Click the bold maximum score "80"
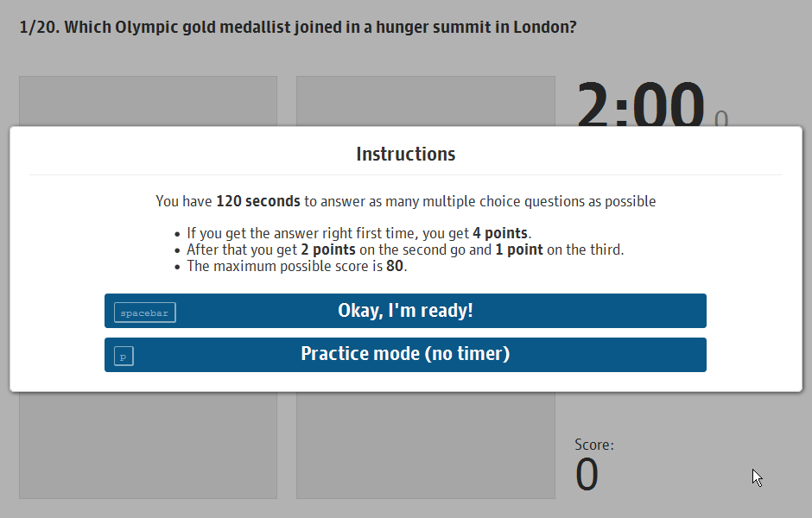812x518 pixels. 395,266
